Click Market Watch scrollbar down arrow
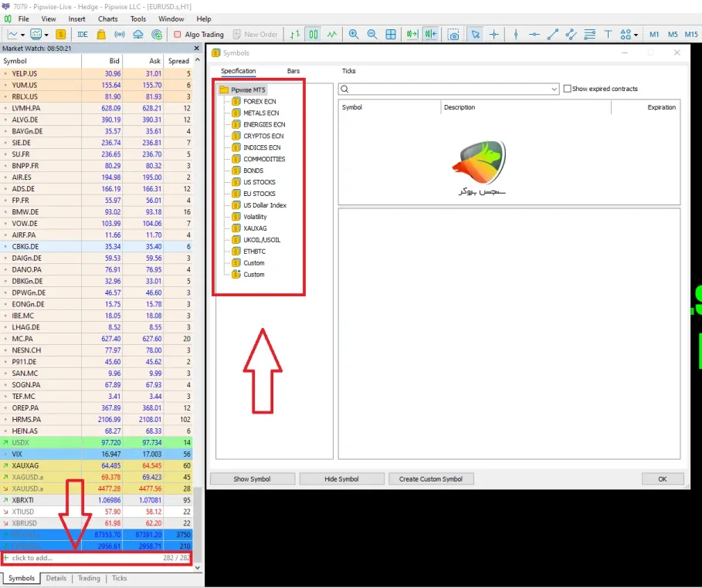Image resolution: width=702 pixels, height=588 pixels. coord(198,567)
